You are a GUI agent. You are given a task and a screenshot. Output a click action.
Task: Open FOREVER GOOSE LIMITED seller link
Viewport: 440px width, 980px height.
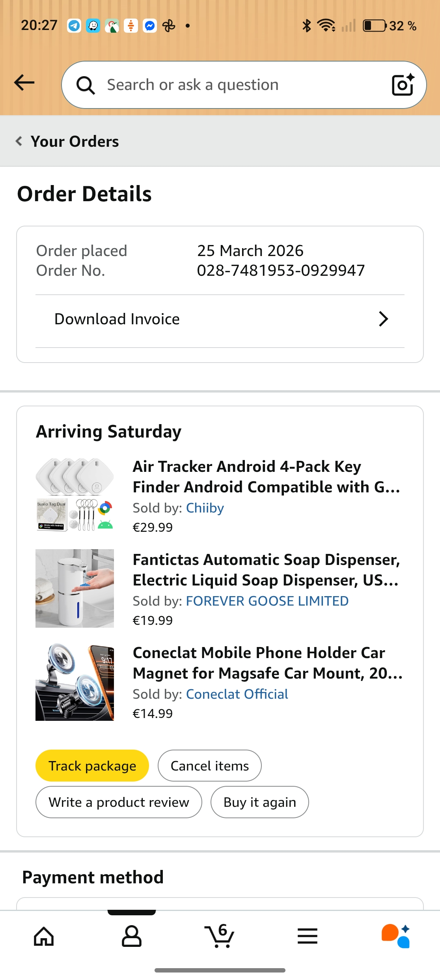click(x=267, y=601)
